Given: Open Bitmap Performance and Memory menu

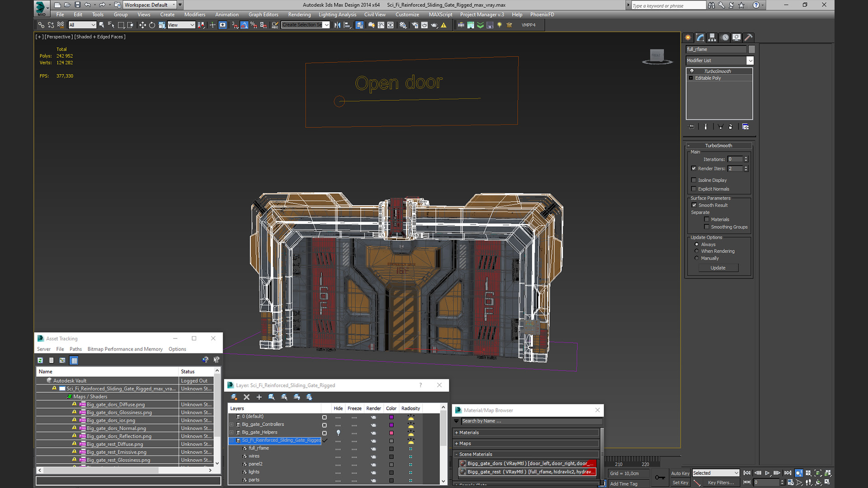Looking at the screenshot, I should (125, 349).
